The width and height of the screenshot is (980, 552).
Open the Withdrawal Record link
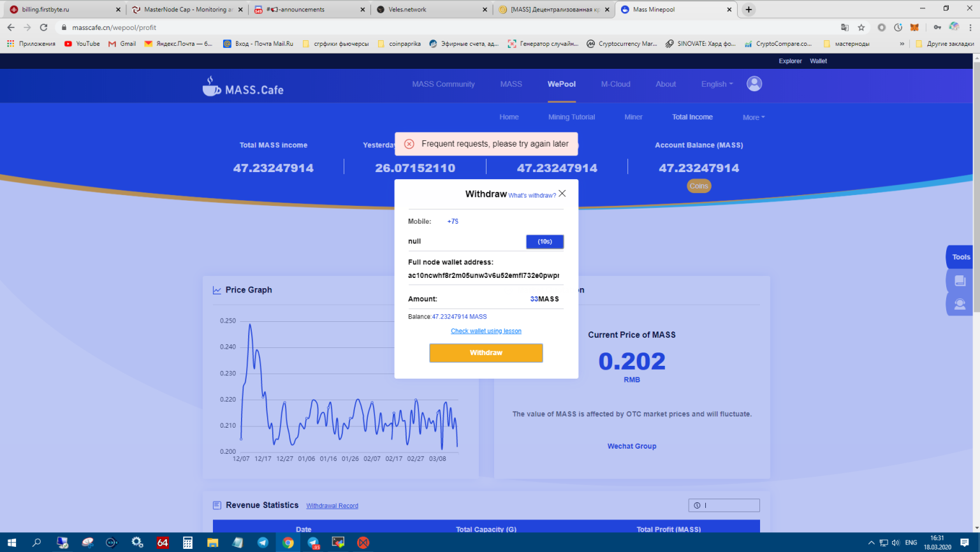[x=332, y=506]
